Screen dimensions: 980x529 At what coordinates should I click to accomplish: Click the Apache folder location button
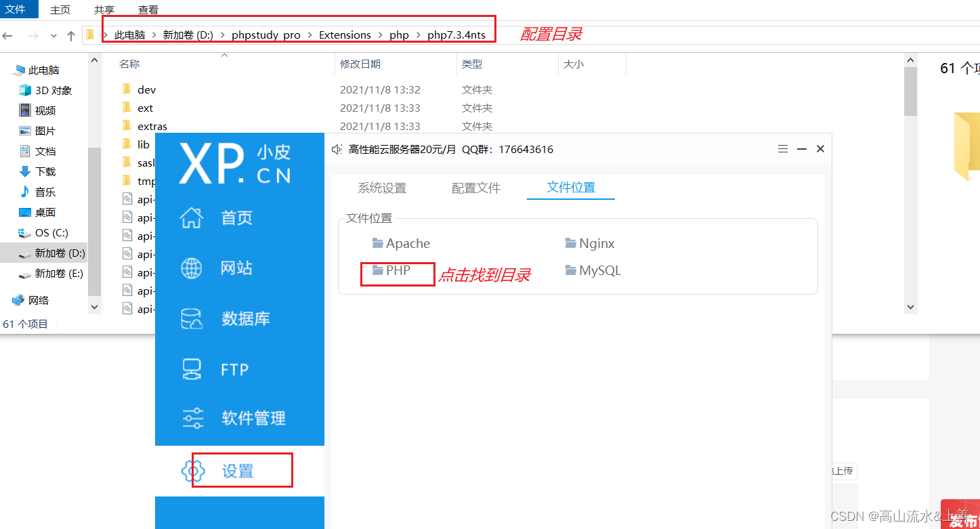400,242
